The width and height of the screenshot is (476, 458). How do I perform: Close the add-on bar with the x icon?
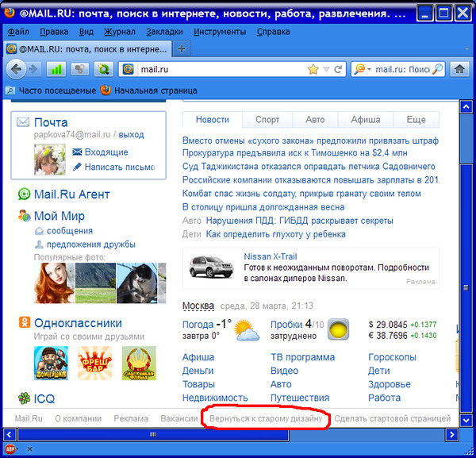(x=29, y=449)
